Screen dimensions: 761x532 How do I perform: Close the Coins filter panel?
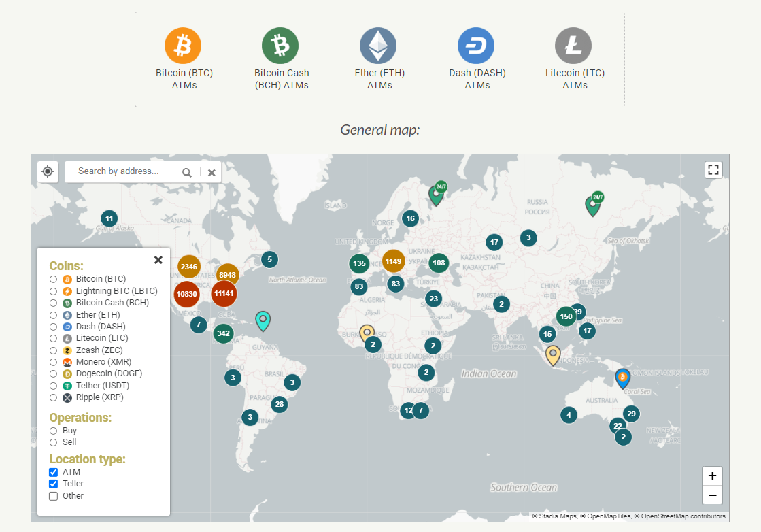(158, 260)
